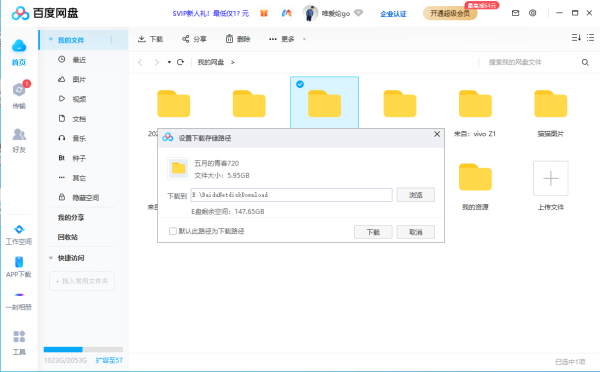This screenshot has height=372, width=600.
Task: Click the 删除 toolbar button
Action: pos(238,39)
